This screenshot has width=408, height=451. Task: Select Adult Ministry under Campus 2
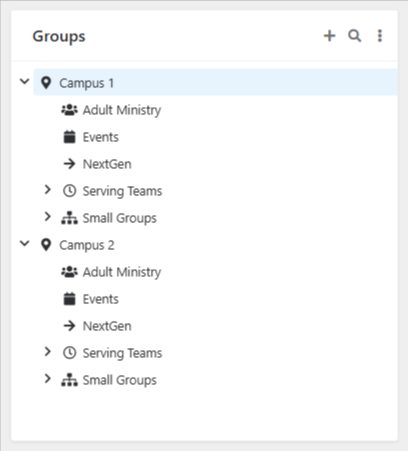(122, 272)
